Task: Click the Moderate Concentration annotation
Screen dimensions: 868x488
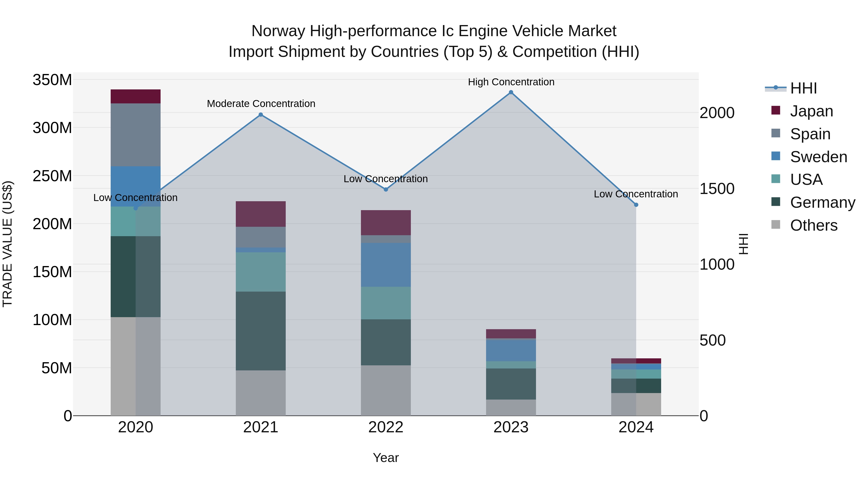Action: [261, 104]
